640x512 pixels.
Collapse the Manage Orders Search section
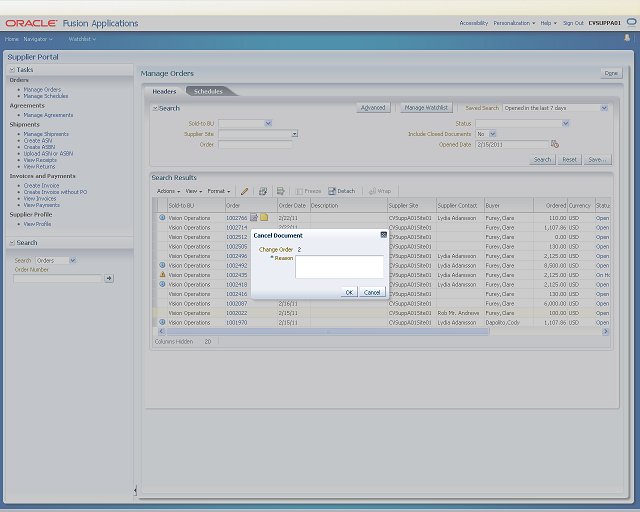(x=155, y=108)
